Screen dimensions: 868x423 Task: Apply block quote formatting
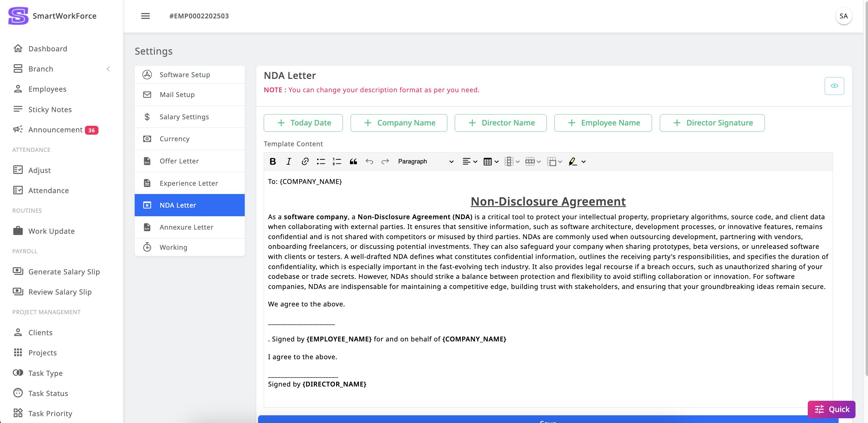click(x=353, y=161)
